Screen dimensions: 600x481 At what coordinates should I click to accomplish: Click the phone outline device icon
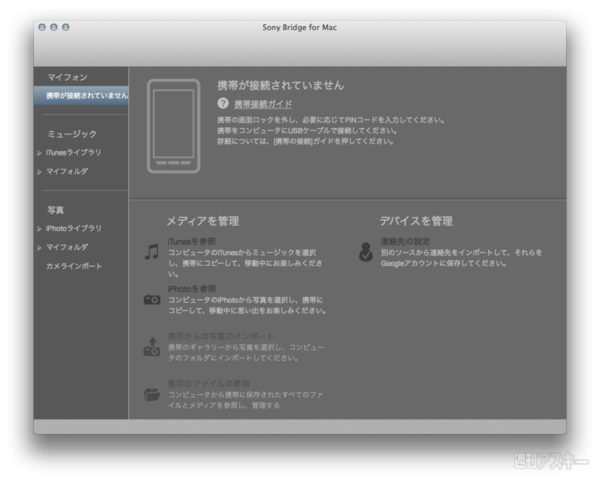[173, 126]
